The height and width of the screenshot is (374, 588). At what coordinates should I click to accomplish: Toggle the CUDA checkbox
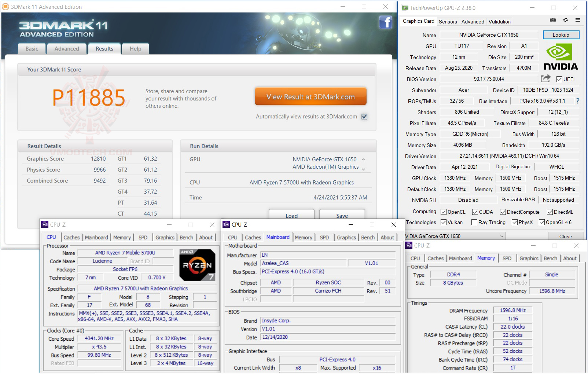pos(475,212)
